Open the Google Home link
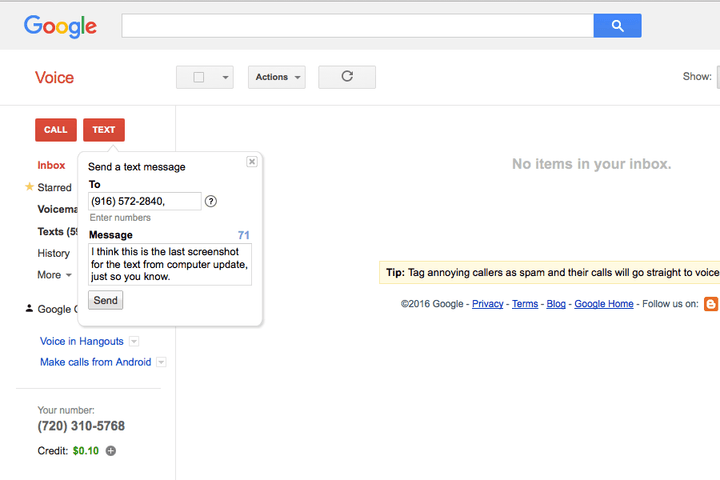720x480 pixels. click(604, 304)
